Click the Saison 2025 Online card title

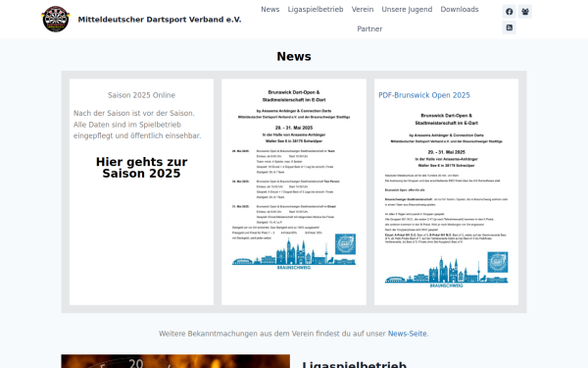[141, 95]
